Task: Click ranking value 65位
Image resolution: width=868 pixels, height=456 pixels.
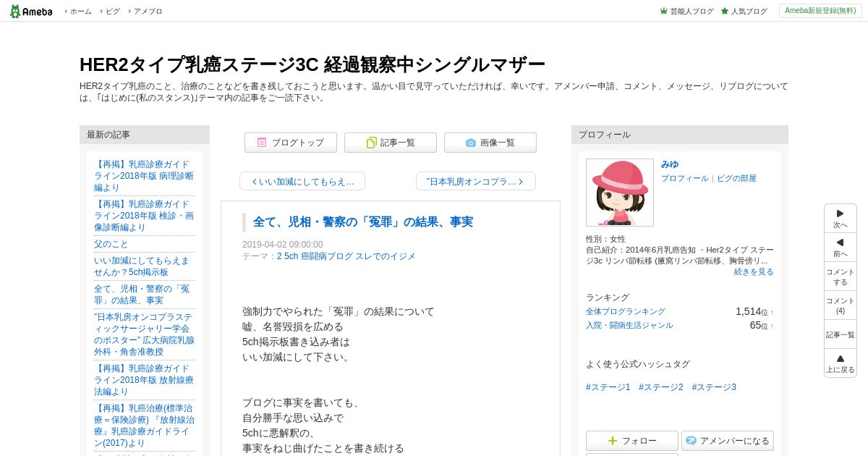Action: point(759,325)
